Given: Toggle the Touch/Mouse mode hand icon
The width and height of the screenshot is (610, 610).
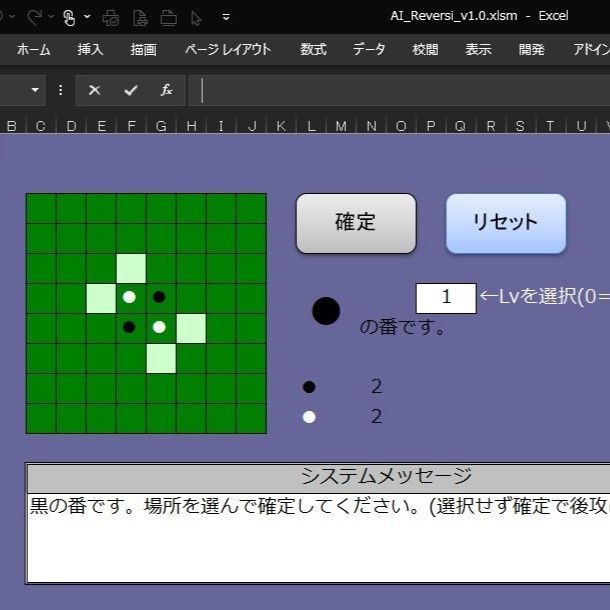Looking at the screenshot, I should pos(69,17).
